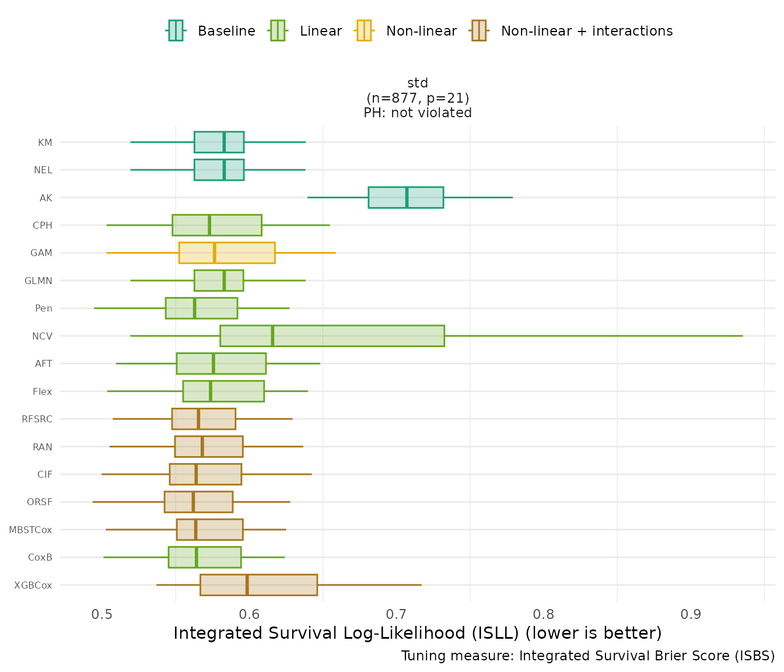Click the ISLL x-axis title
This screenshot has width=784, height=672.
pyautogui.click(x=417, y=633)
